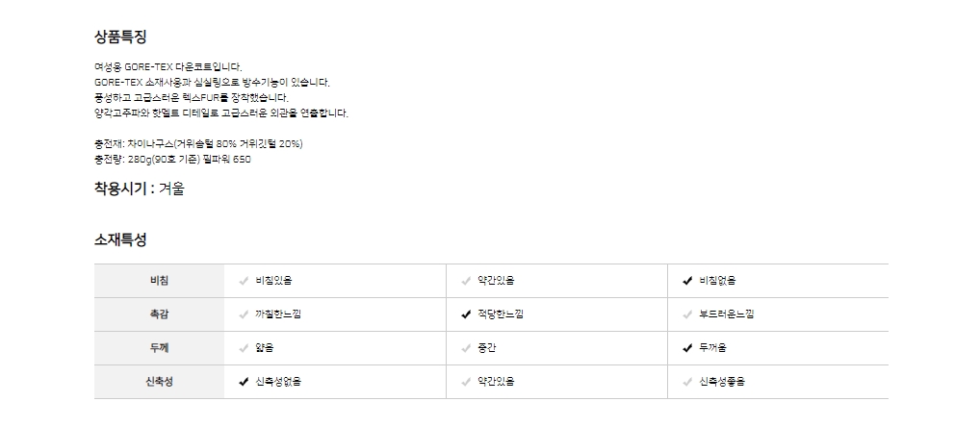Check the 중간 thickness option
The height and width of the screenshot is (427, 980).
pyautogui.click(x=466, y=348)
